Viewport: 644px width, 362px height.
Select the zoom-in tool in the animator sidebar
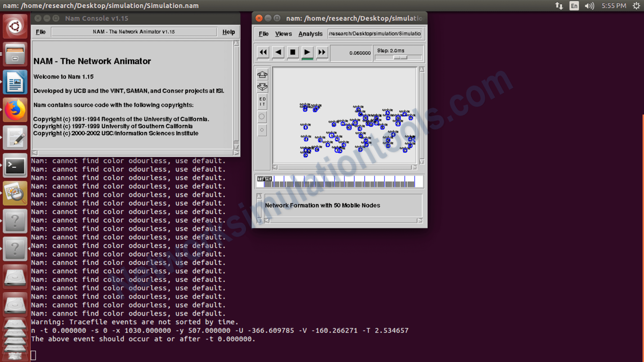(x=262, y=75)
